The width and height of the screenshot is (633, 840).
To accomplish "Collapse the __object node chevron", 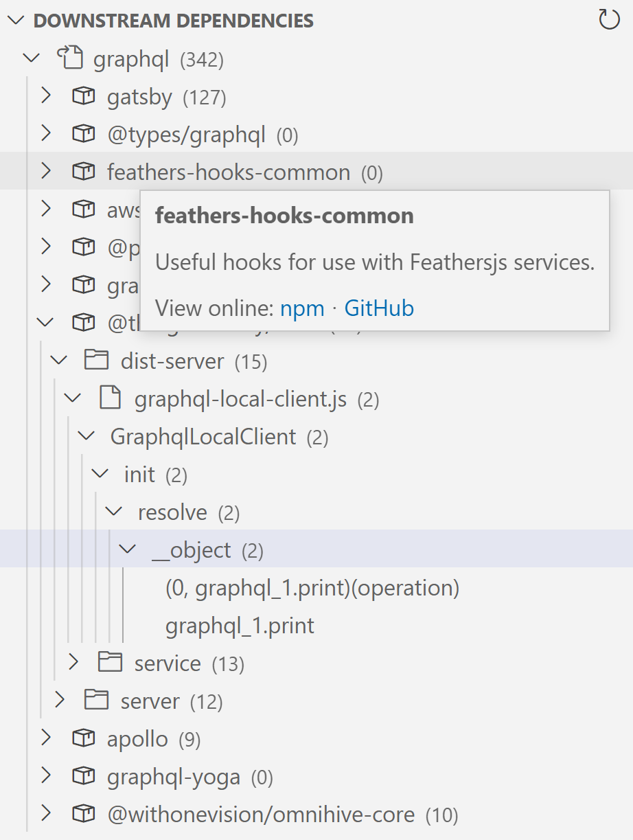I will coord(128,549).
